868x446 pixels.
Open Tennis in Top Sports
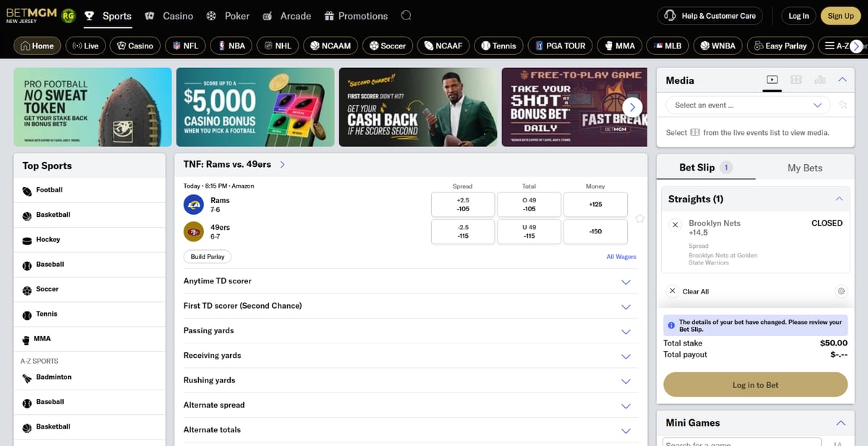[x=89, y=314]
